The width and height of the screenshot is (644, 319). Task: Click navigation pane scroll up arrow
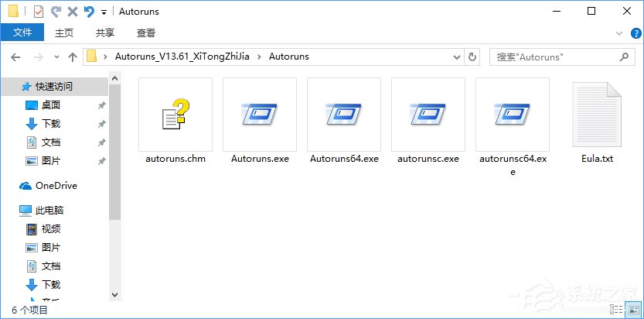pyautogui.click(x=115, y=77)
